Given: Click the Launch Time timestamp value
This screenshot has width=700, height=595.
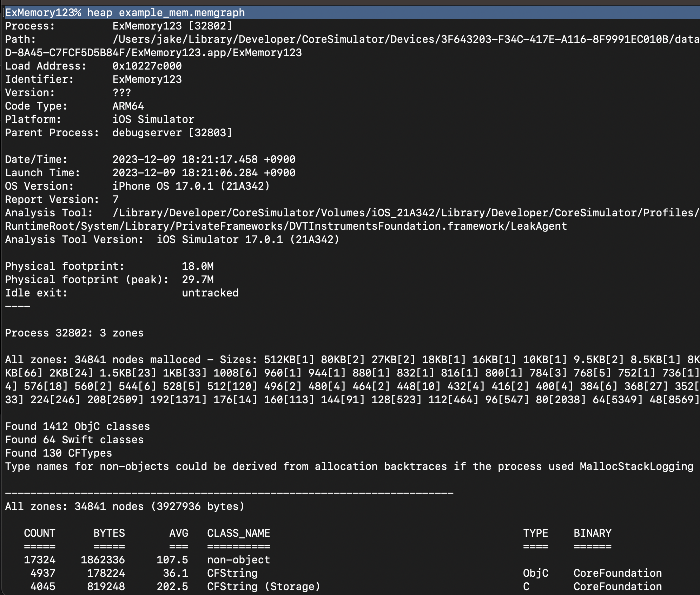Looking at the screenshot, I should [204, 173].
